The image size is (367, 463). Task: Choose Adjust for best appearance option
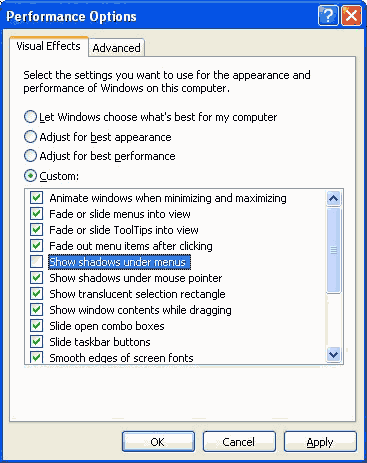point(30,137)
